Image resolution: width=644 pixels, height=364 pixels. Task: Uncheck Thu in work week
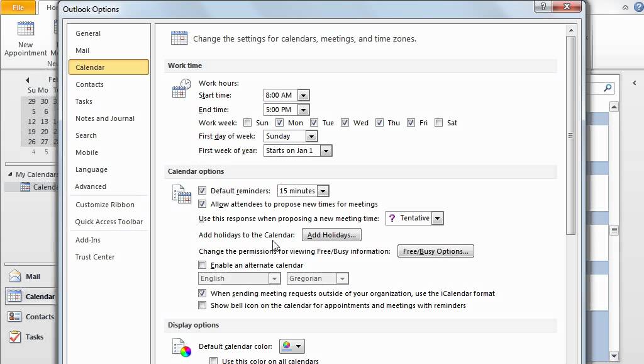tap(379, 123)
